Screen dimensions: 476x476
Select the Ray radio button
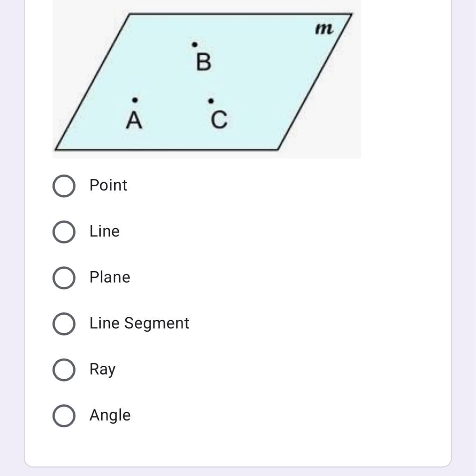click(x=64, y=370)
